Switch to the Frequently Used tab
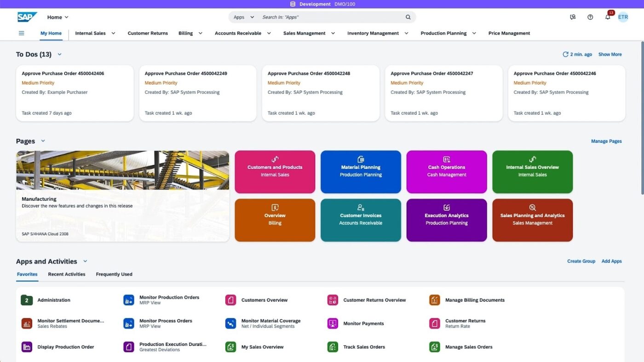Viewport: 644px width, 362px height. pyautogui.click(x=114, y=274)
